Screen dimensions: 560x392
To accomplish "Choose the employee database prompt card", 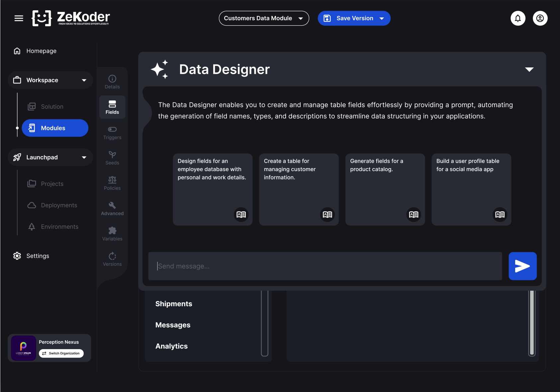I will coord(213,189).
